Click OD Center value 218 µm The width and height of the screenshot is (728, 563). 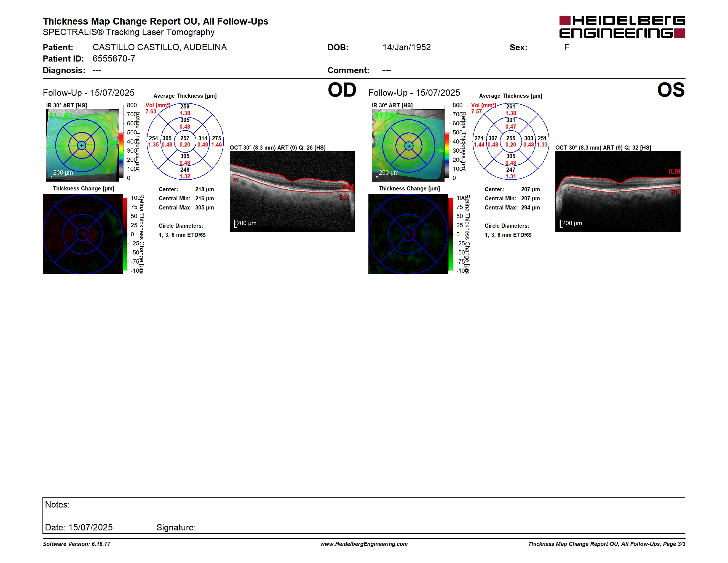pyautogui.click(x=204, y=189)
